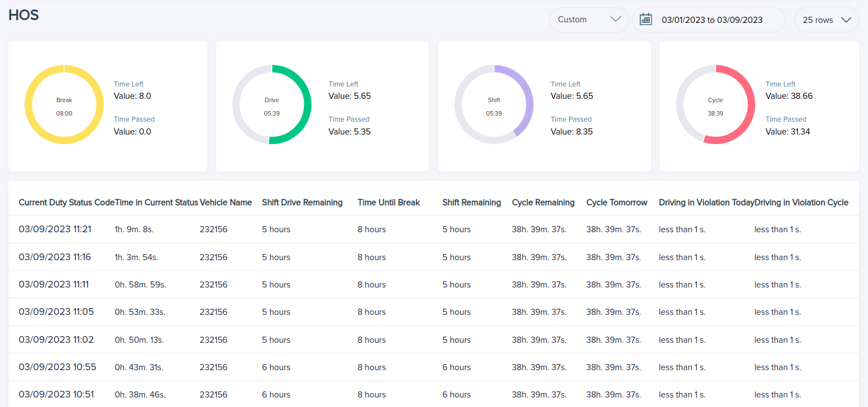Viewport: 868px width, 407px height.
Task: Click Driving in Violation Cycle header
Action: (802, 203)
